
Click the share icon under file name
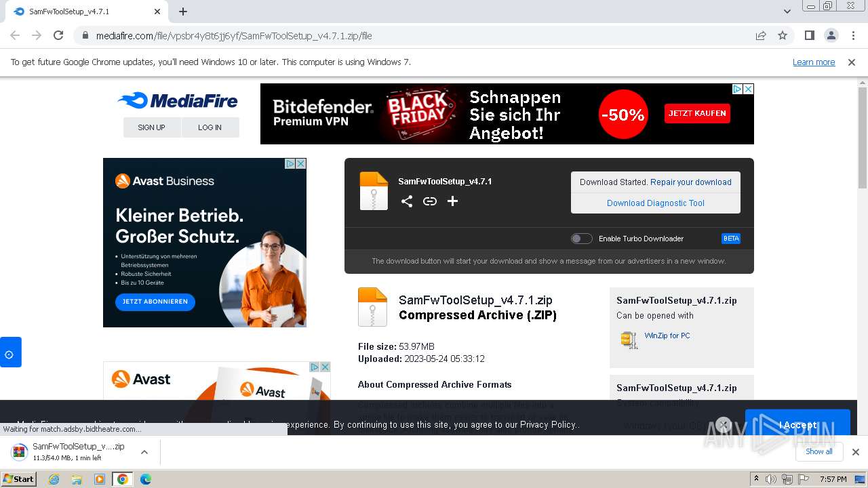coord(407,201)
